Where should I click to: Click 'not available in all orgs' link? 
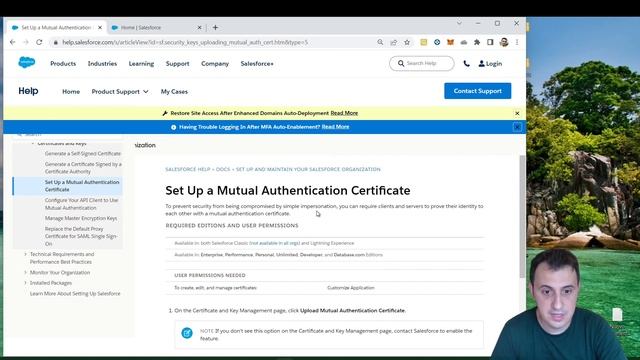(274, 243)
